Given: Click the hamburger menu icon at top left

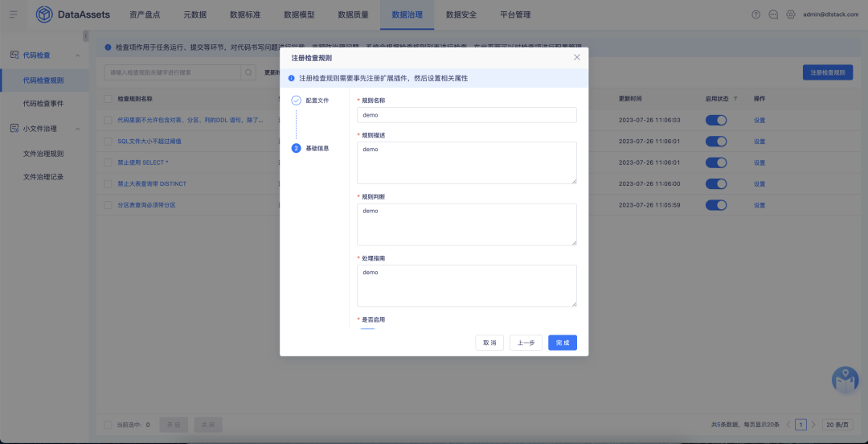Looking at the screenshot, I should pyautogui.click(x=13, y=14).
